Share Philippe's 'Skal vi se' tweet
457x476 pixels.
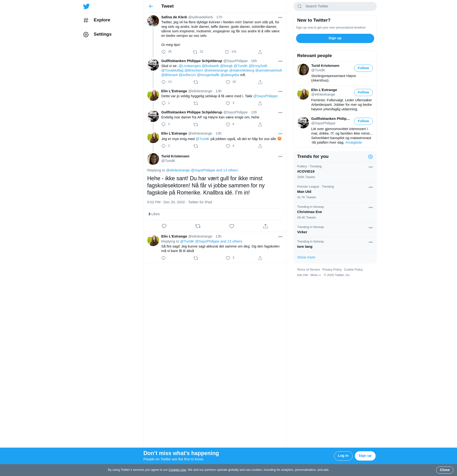tap(260, 82)
